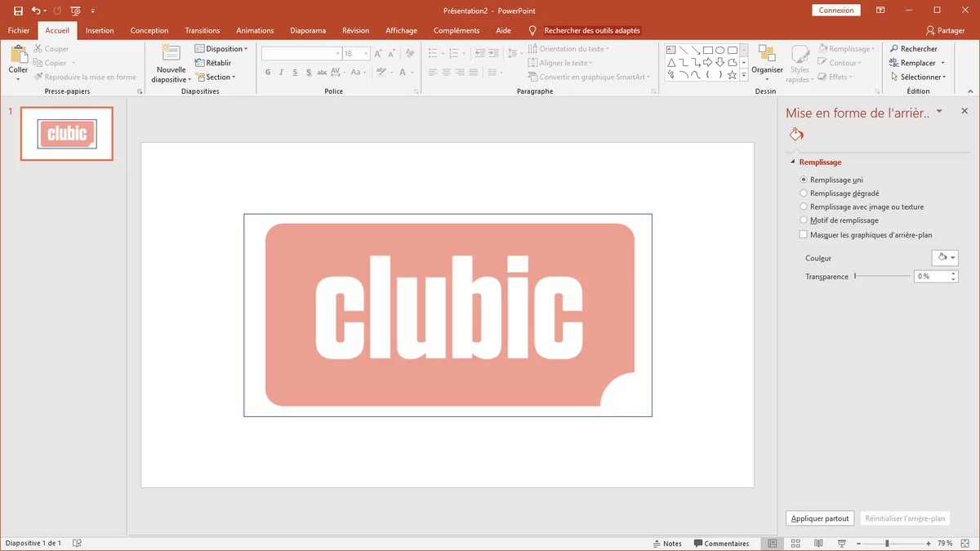This screenshot has height=551, width=980.
Task: Select Remplissage avec image ou texture
Action: [x=804, y=207]
